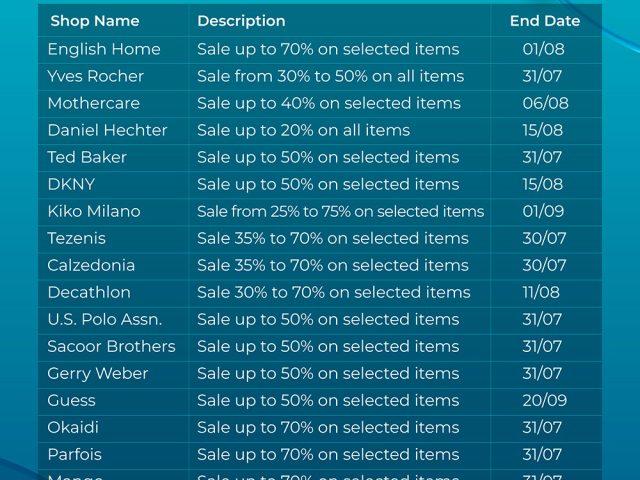
Task: Click the DKNY shop name
Action: (71, 184)
